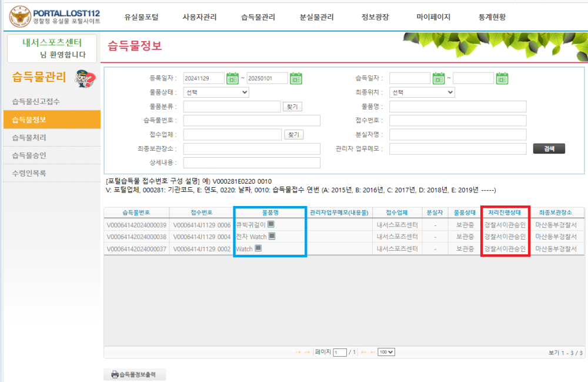The image size is (588, 382).
Task: Expand the 최종위치 dropdown
Action: (422, 92)
